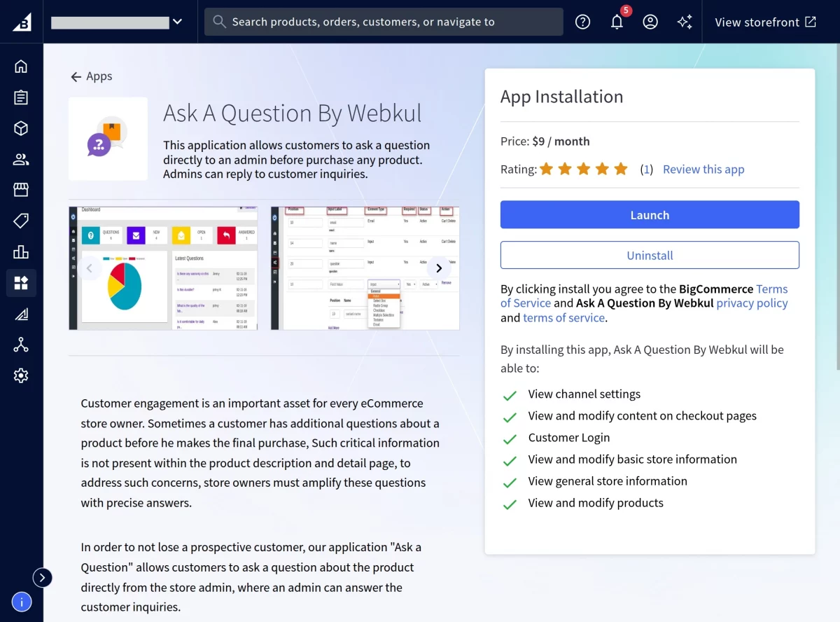
Task: Click the Ask A Question app logo
Action: [108, 139]
